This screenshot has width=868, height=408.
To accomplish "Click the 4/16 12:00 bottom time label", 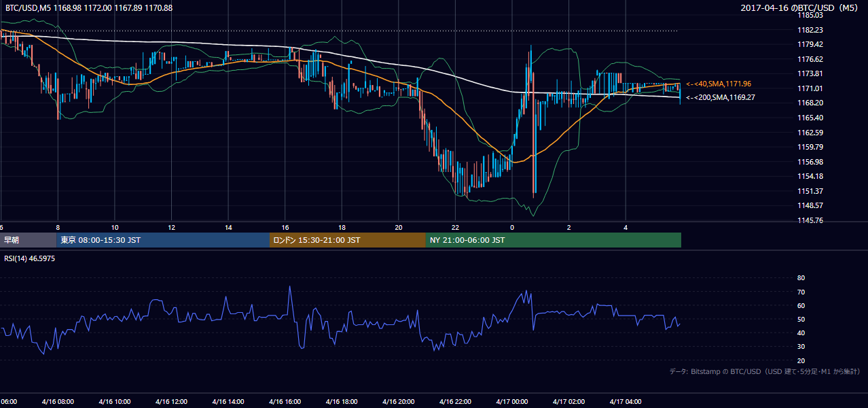I will [x=172, y=401].
